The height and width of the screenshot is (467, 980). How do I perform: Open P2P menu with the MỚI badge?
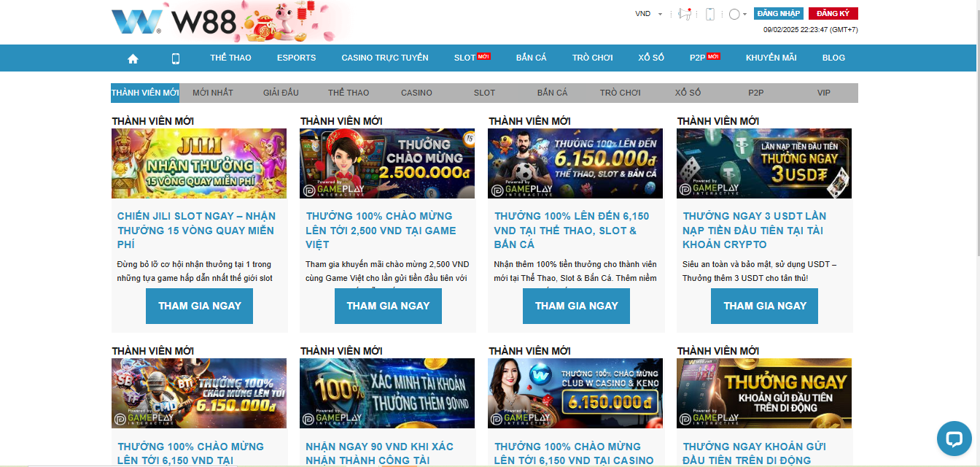tap(704, 58)
